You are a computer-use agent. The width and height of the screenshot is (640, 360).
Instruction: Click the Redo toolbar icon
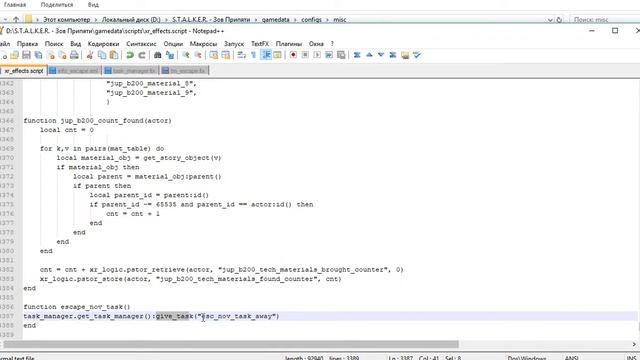pos(142,55)
